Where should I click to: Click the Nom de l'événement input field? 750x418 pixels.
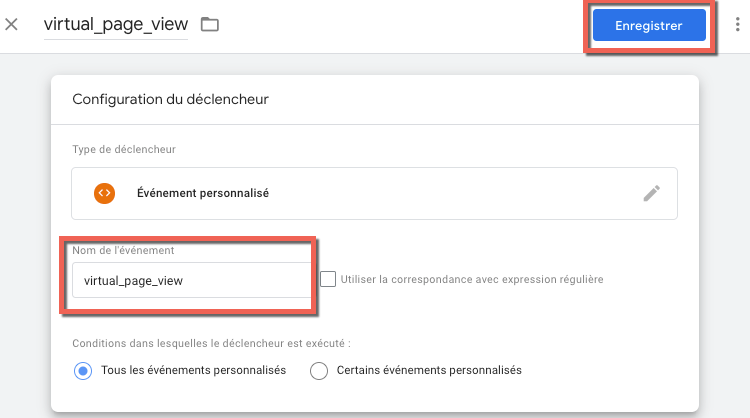click(190, 280)
